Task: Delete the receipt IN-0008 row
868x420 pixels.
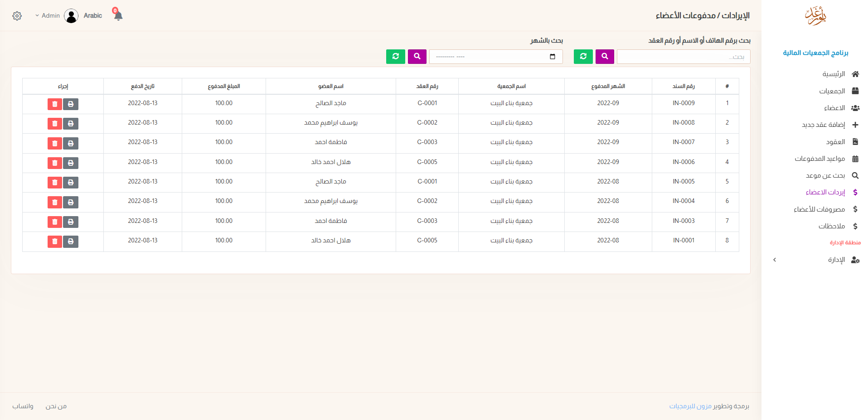Action: coord(55,124)
